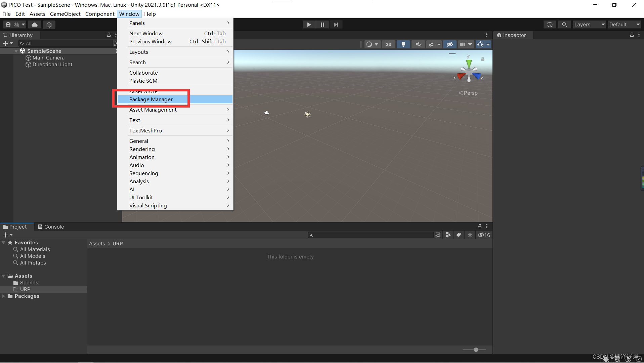Open the Rendering submenu
The height and width of the screenshot is (363, 644).
click(175, 149)
